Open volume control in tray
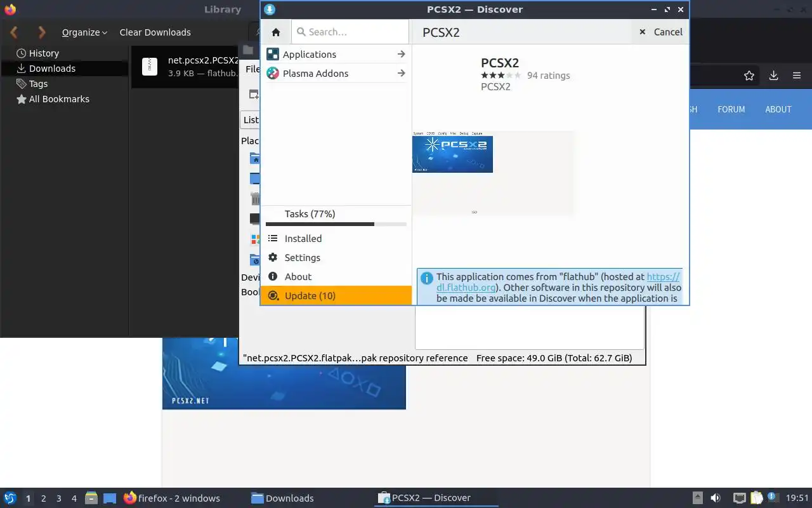Viewport: 812px width, 508px height. 716,498
